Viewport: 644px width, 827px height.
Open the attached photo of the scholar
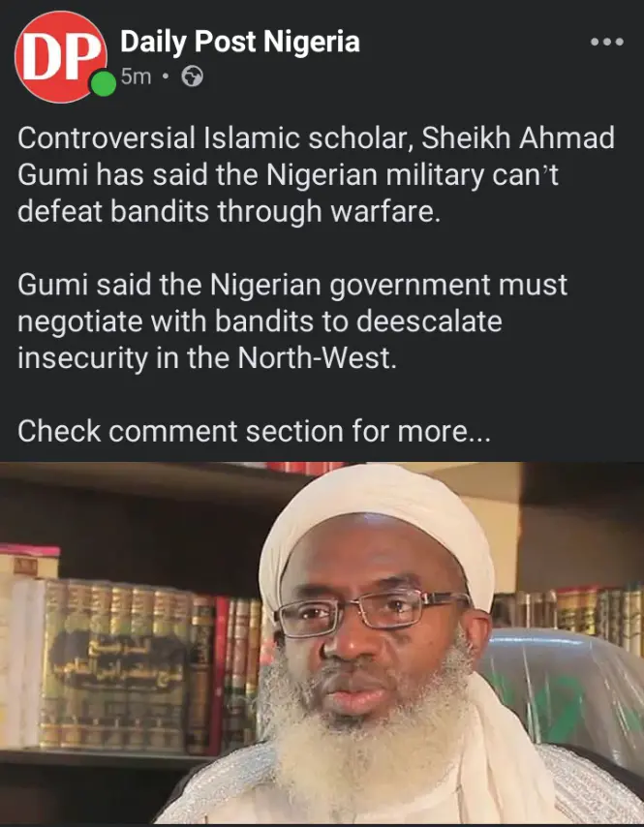point(322,642)
